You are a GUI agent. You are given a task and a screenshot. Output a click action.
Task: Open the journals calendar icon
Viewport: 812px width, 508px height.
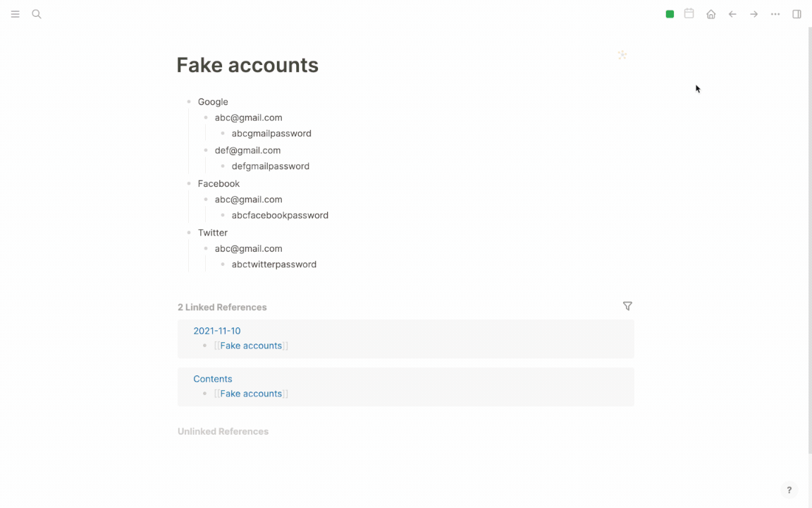689,13
